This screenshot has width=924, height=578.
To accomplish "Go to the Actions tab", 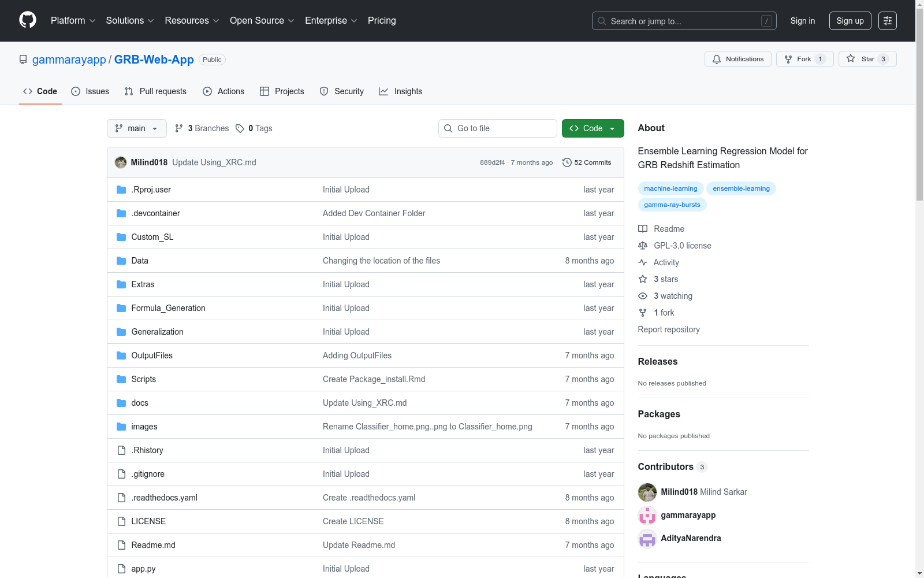I will (223, 91).
